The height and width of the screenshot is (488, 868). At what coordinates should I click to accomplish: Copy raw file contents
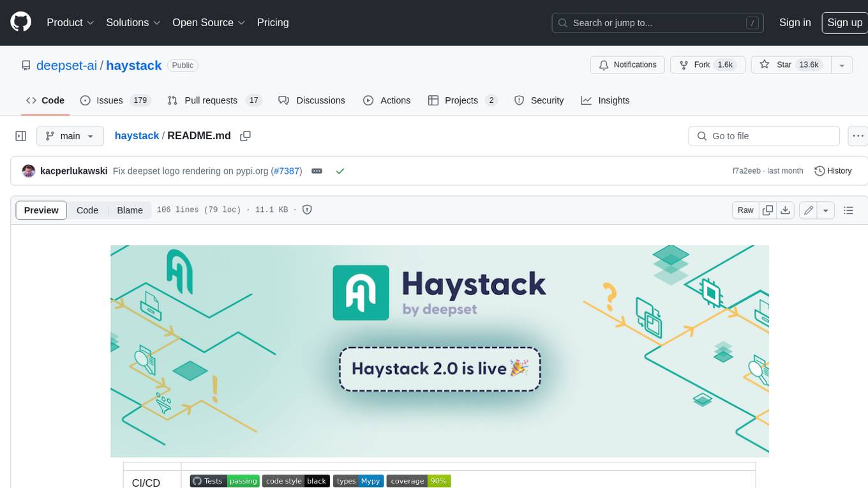[768, 210]
